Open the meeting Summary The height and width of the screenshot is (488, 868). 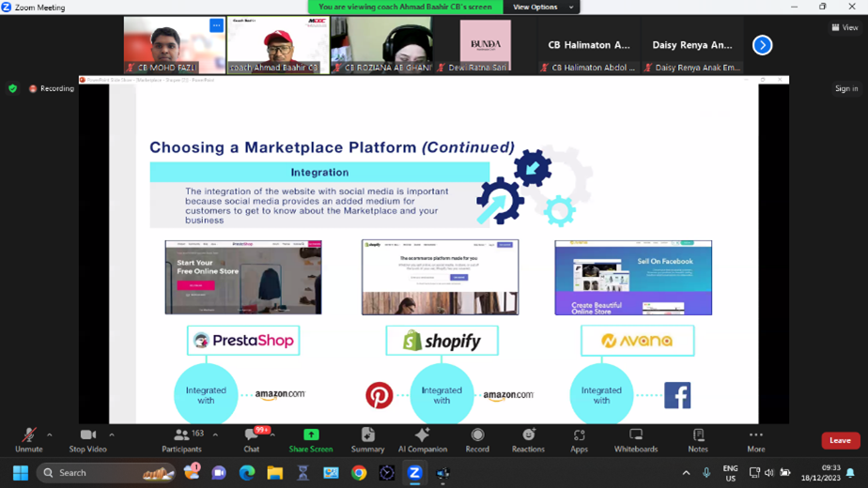tap(367, 440)
